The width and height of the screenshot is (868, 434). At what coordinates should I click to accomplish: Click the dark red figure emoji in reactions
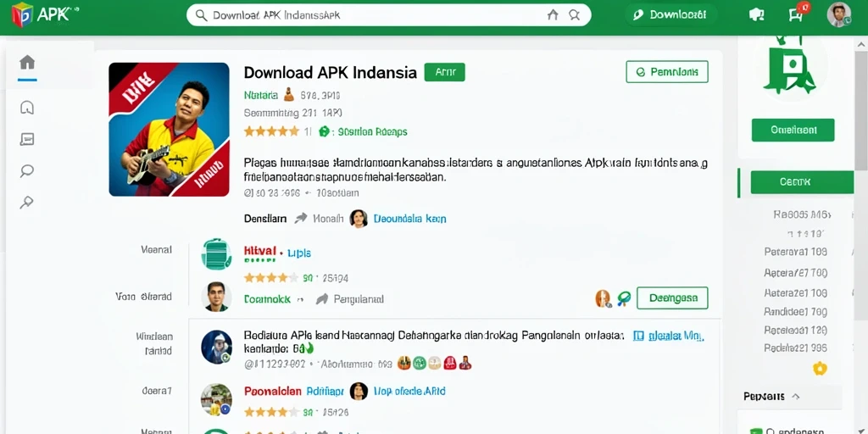tap(465, 363)
